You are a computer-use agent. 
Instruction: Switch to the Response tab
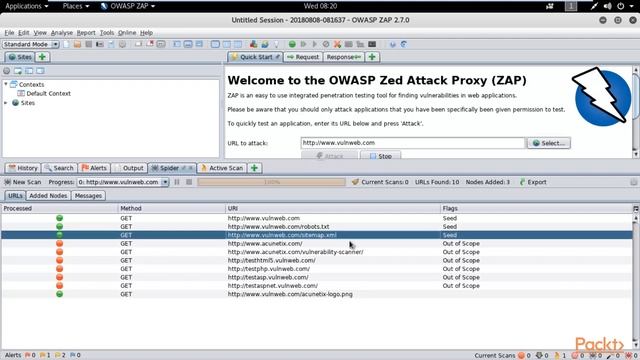(343, 57)
